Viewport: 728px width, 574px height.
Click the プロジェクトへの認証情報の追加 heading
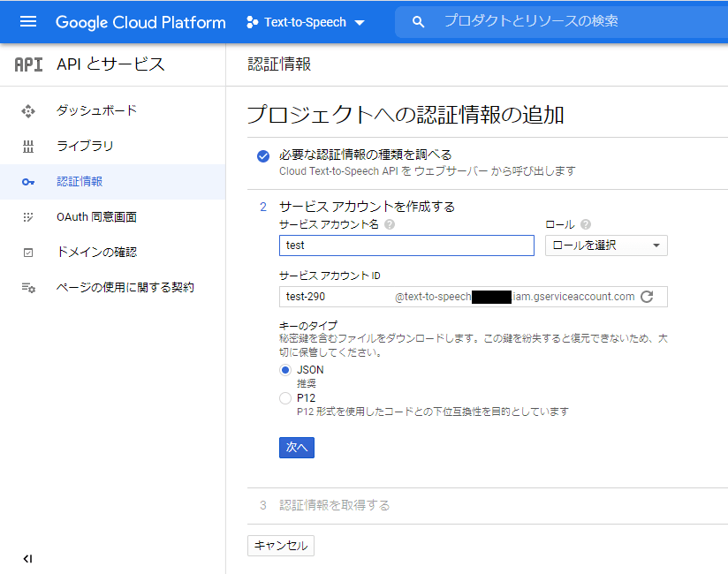406,115
